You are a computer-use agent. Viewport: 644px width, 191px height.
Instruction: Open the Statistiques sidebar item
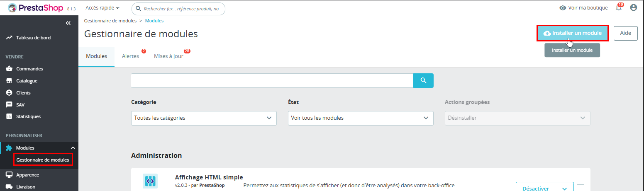(x=28, y=116)
